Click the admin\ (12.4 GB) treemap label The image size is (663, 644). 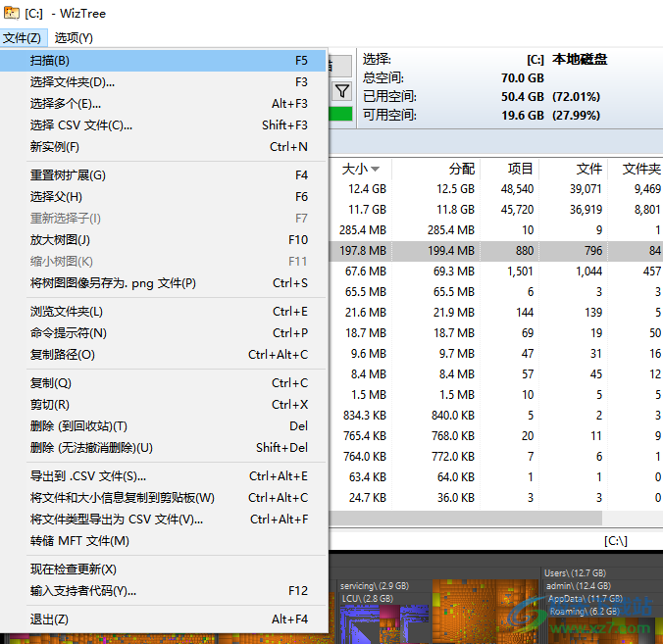579,586
